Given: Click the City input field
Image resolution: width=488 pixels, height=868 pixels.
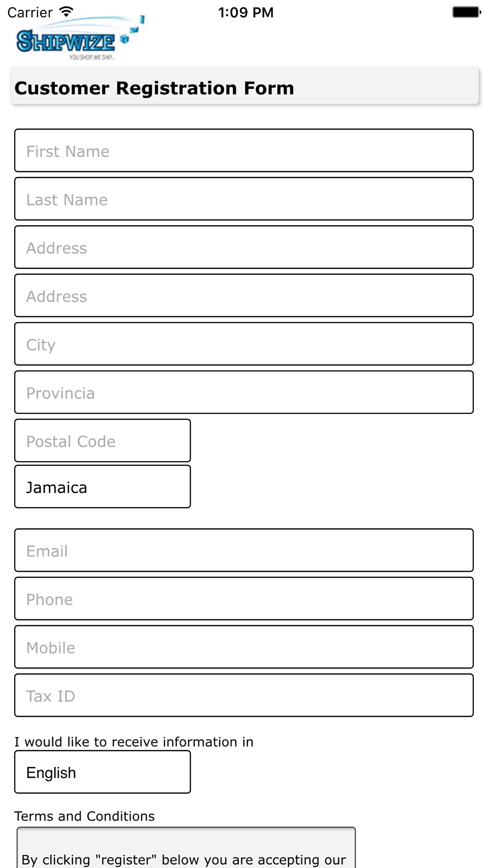Looking at the screenshot, I should (244, 344).
